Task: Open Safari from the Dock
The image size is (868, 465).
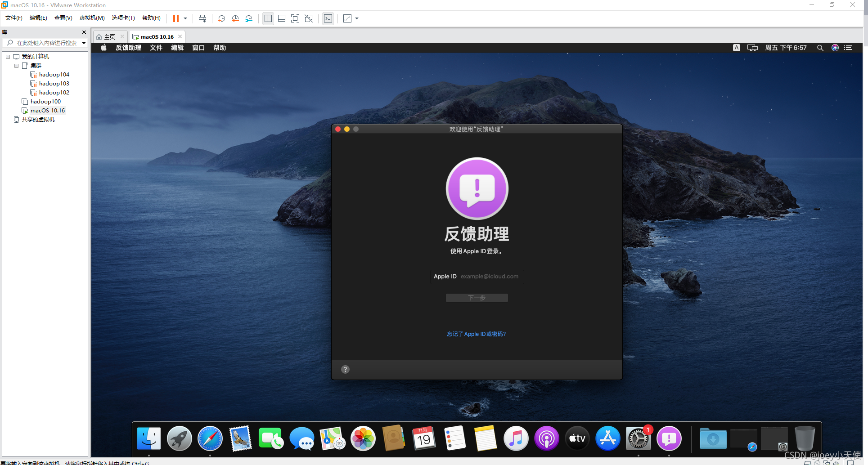Action: point(210,438)
